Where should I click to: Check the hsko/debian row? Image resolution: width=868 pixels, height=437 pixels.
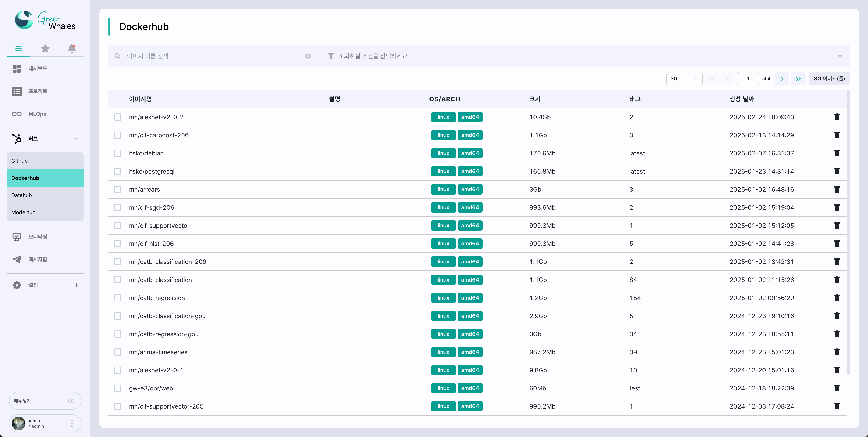click(x=118, y=153)
